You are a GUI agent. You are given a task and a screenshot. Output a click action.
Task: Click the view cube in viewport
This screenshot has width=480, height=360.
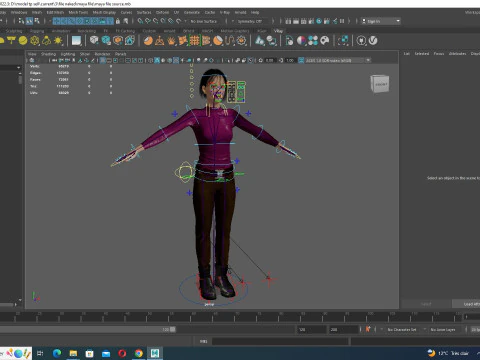pos(380,84)
